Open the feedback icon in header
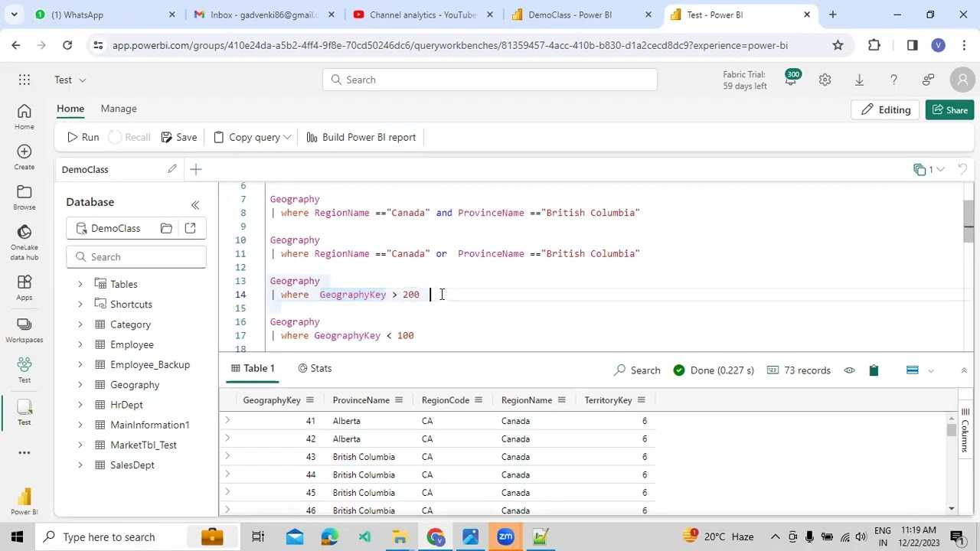Image resolution: width=980 pixels, height=551 pixels. click(x=928, y=80)
